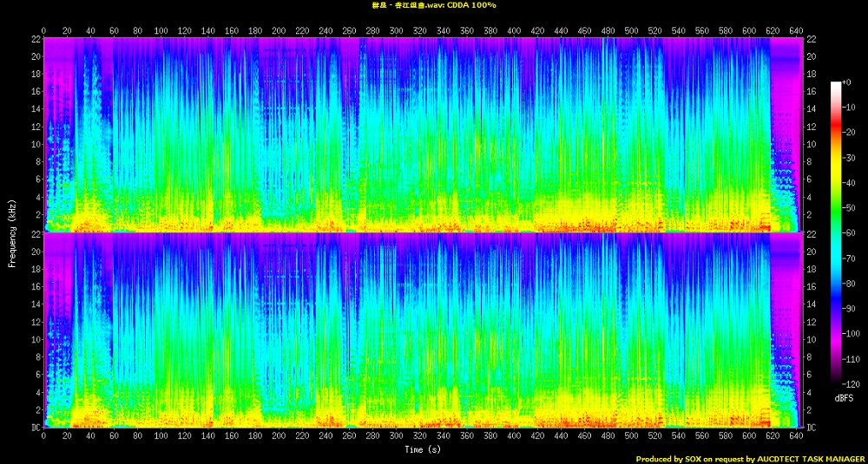This screenshot has height=464, width=868.
Task: Click the dBFS label below the color scale
Action: (843, 397)
